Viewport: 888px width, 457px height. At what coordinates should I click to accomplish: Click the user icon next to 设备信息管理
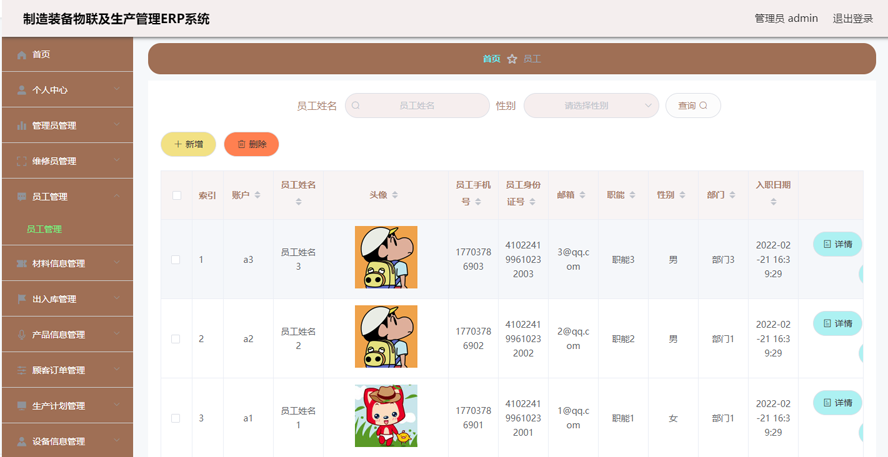(22, 442)
